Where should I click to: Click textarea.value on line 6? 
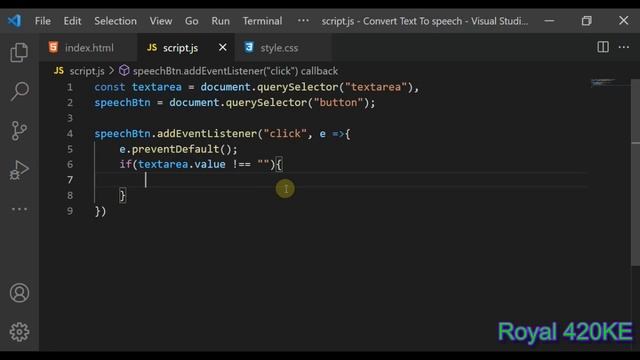(182, 164)
